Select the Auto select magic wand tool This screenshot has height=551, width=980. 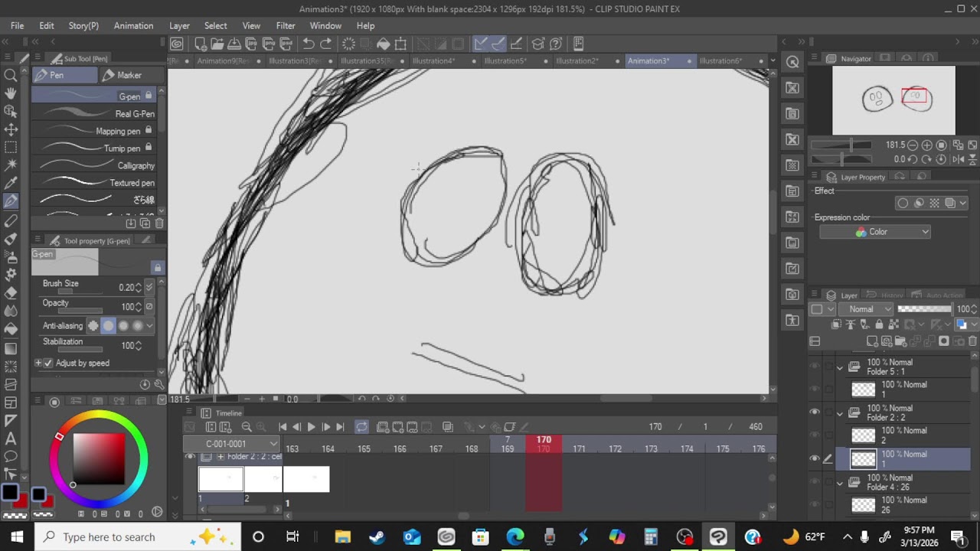tap(11, 165)
